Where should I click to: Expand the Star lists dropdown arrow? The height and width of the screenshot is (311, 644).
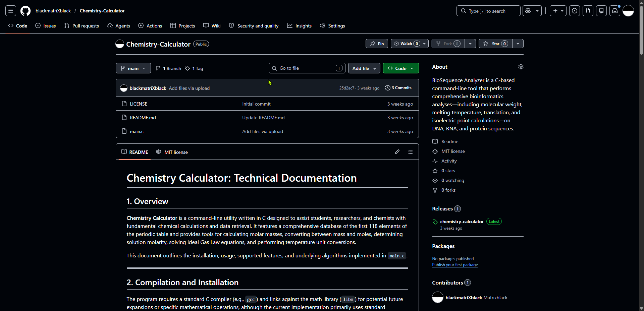tap(518, 44)
